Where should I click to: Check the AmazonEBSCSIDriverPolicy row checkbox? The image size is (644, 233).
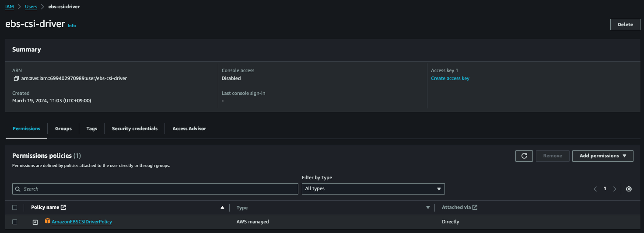click(15, 222)
